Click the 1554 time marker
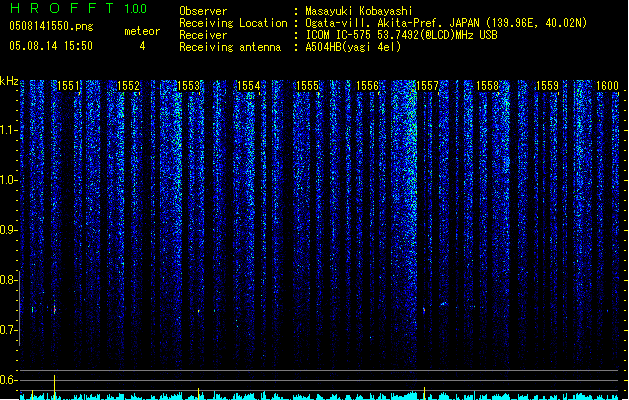The width and height of the screenshot is (629, 400). click(248, 86)
